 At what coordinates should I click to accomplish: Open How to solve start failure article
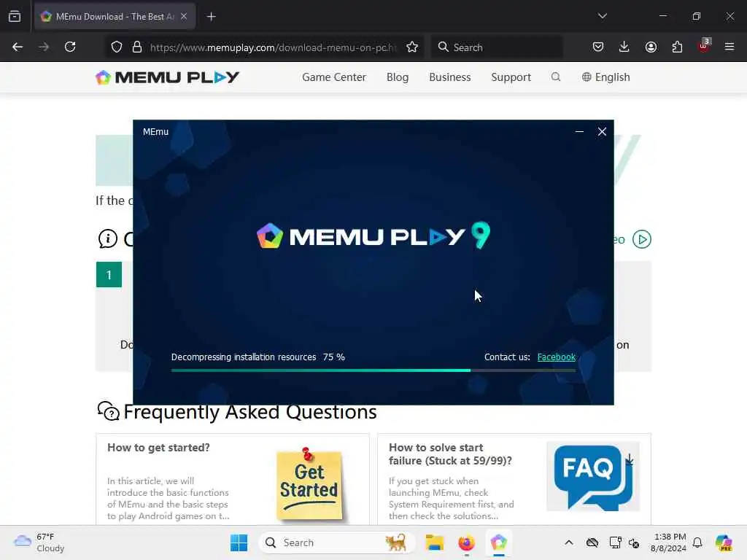450,454
